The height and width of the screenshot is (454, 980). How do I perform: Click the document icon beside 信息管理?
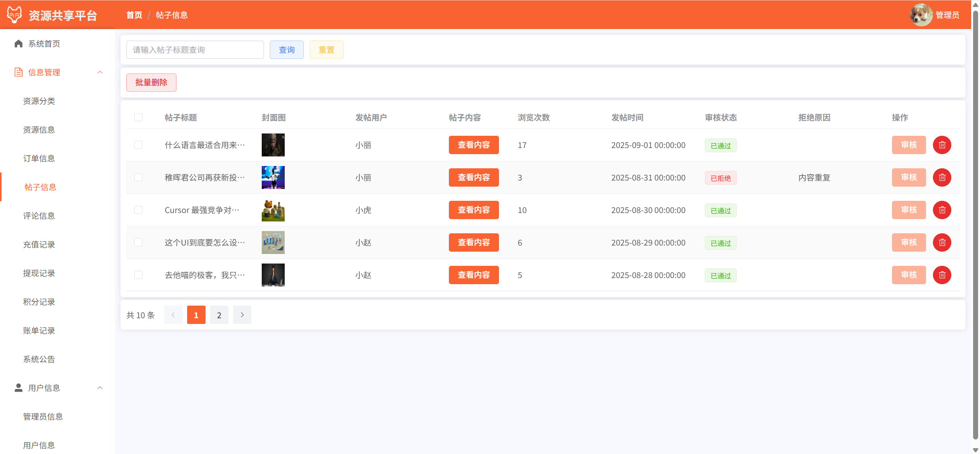tap(18, 72)
